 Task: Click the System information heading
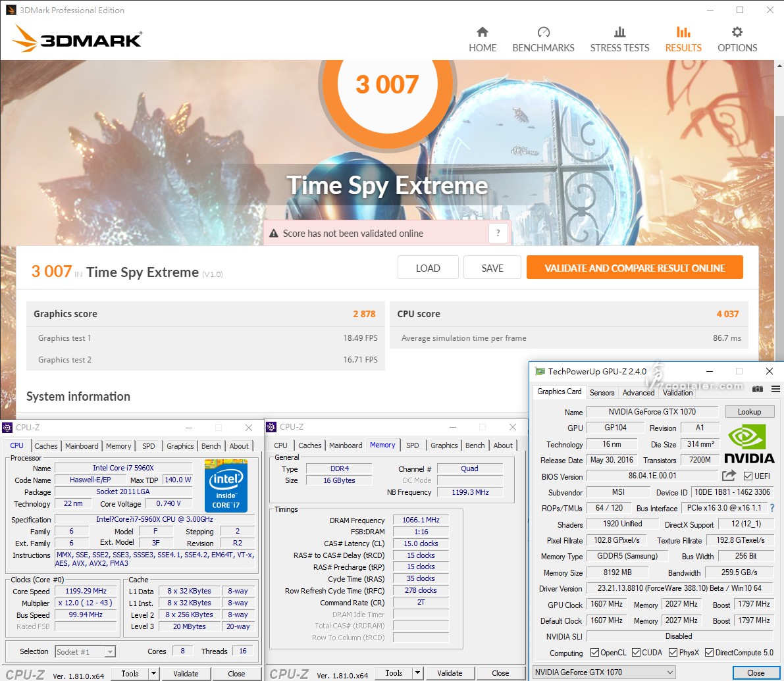78,396
